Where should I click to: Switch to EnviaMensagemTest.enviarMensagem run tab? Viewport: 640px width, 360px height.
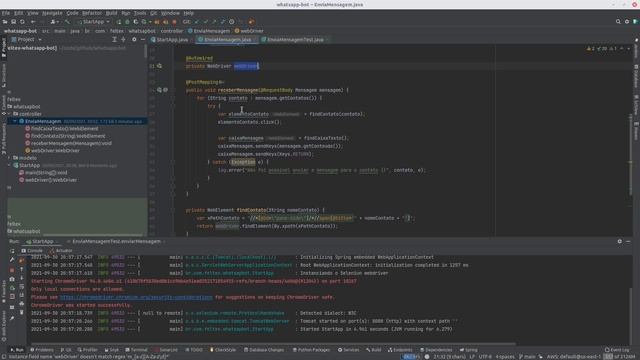tap(116, 241)
